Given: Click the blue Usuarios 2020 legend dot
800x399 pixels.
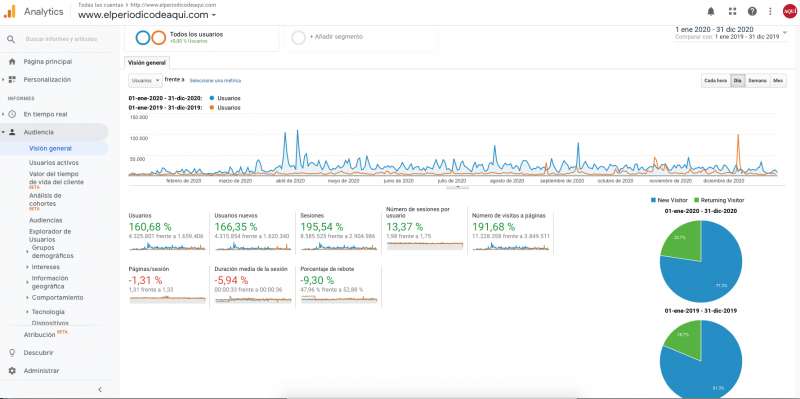Looking at the screenshot, I should [x=211, y=98].
